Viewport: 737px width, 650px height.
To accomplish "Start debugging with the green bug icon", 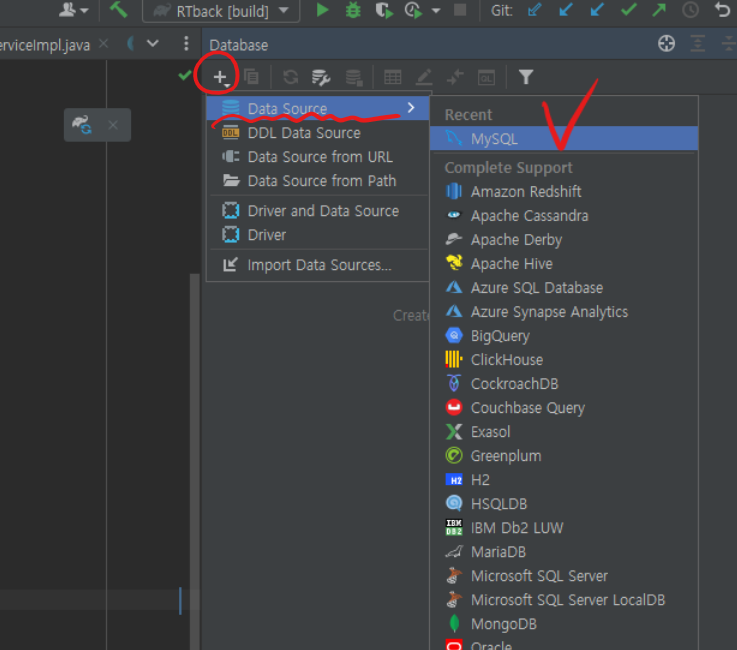I will pyautogui.click(x=353, y=10).
